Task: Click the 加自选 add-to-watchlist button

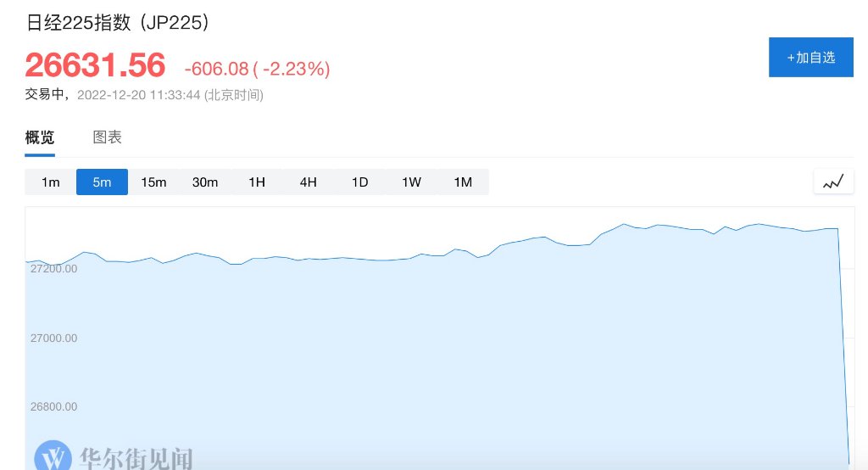Action: [x=810, y=58]
